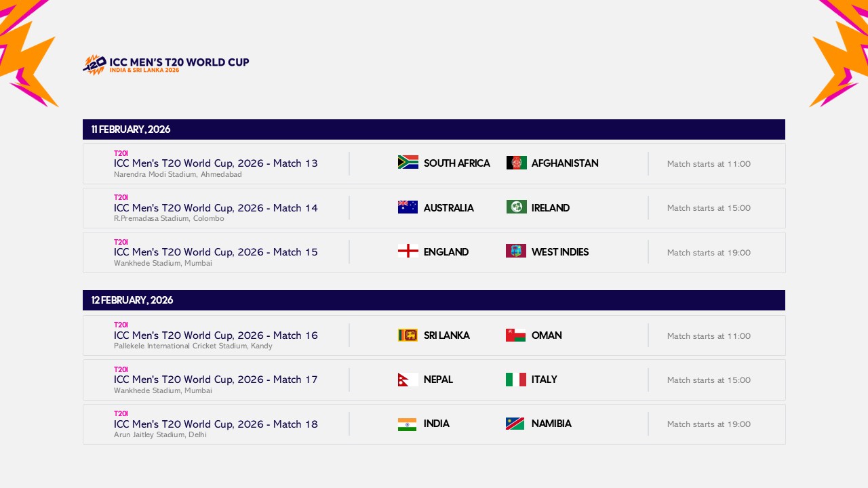Screen dimensions: 868x488
Task: Click the T20I label above Match 15
Action: pos(121,242)
